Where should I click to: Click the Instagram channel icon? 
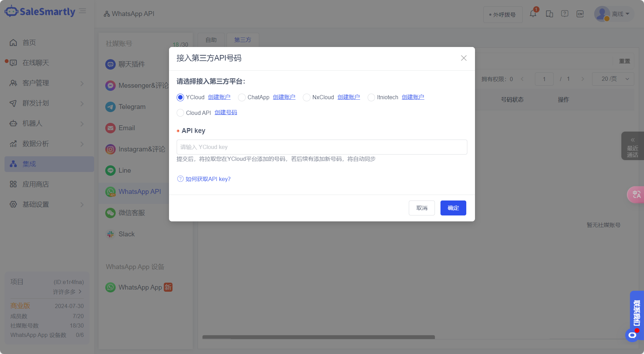pos(110,149)
